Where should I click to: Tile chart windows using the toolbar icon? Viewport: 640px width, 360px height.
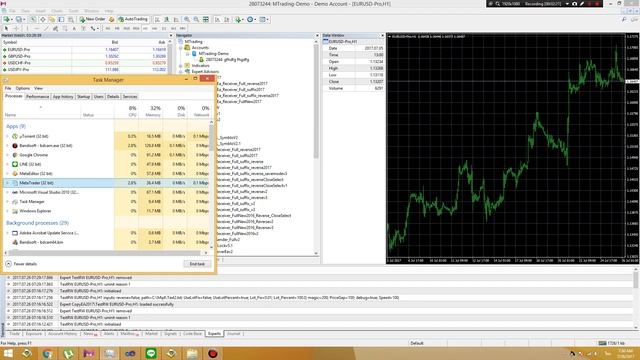pyautogui.click(x=206, y=19)
